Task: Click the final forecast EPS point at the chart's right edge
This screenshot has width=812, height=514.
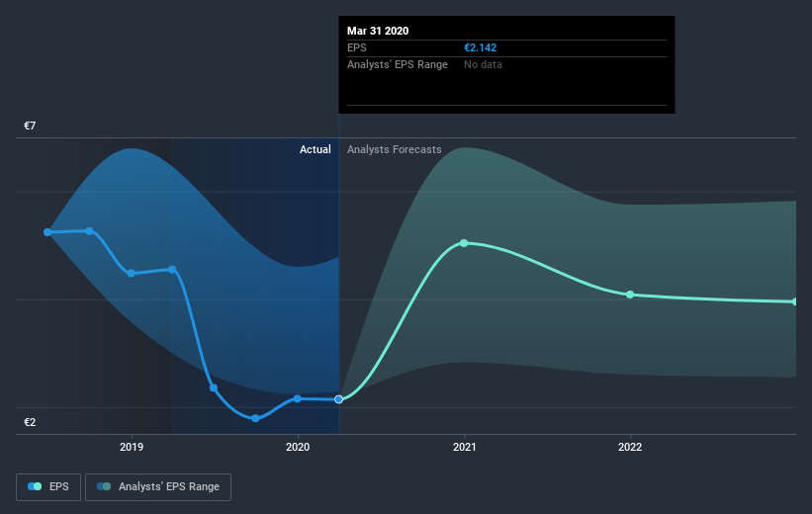Action: (795, 301)
